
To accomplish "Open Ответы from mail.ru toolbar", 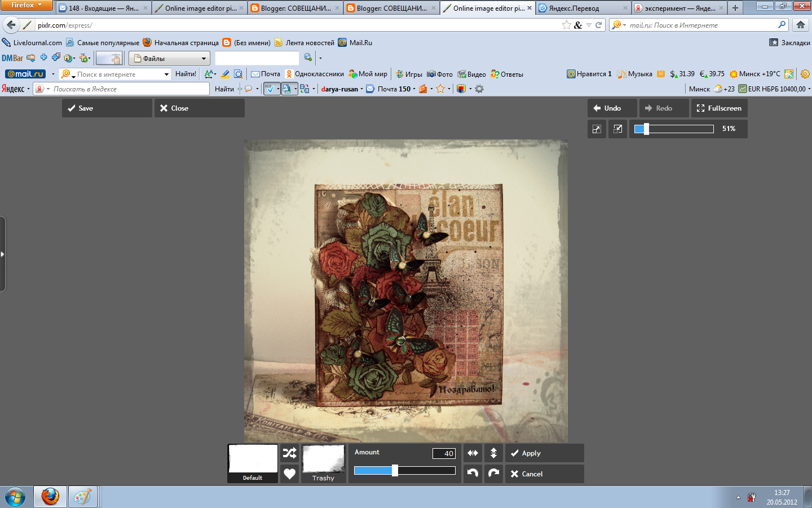I will point(507,74).
